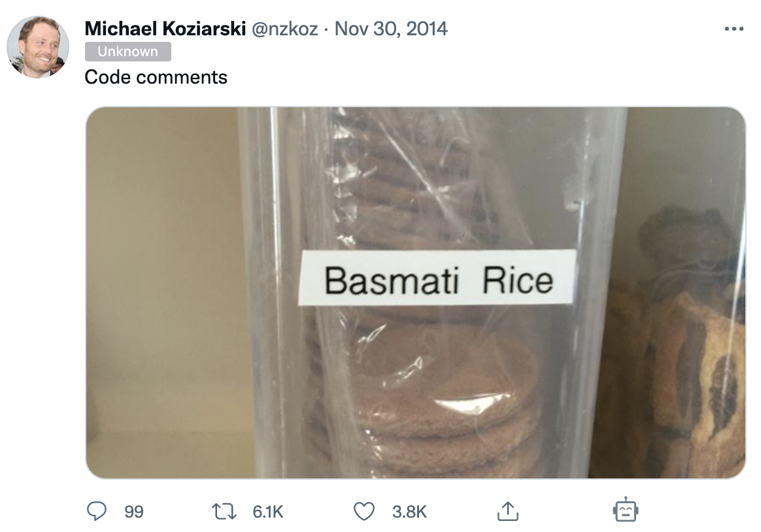761x532 pixels.
Task: Click the robot face icon
Action: point(625,510)
